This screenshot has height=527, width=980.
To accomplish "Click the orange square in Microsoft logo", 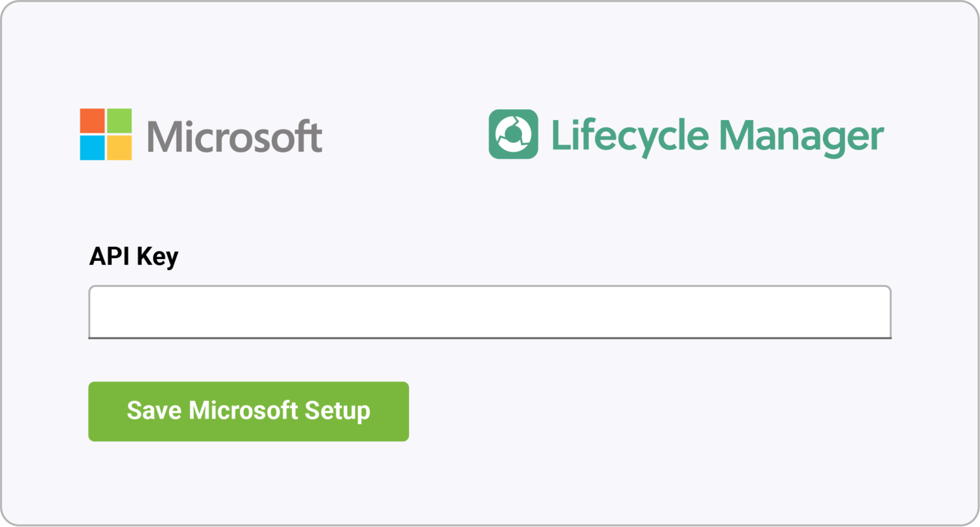I will coord(93,121).
